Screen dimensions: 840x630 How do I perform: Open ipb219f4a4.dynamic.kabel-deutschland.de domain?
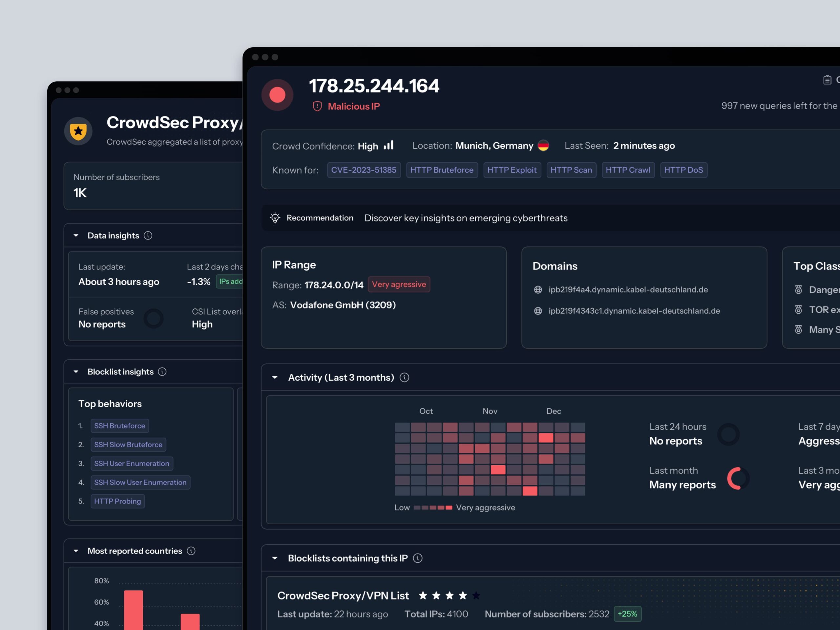coord(628,290)
